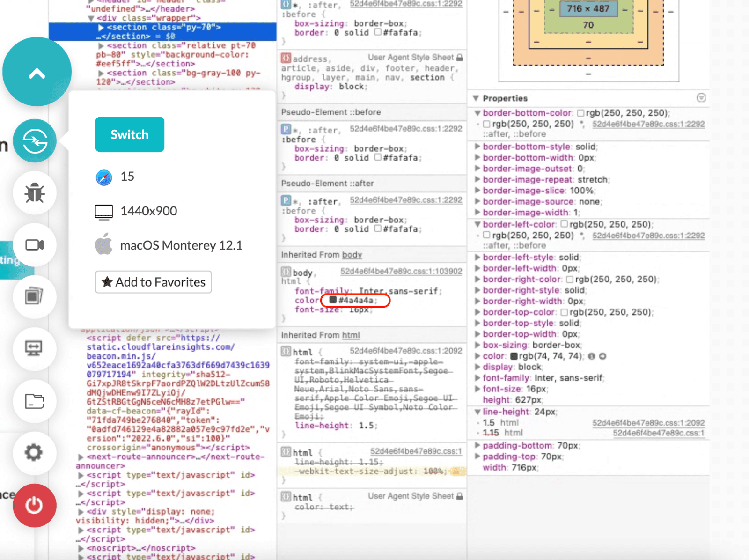Click the rgb(74, 74, 74) color swatch

point(514,356)
